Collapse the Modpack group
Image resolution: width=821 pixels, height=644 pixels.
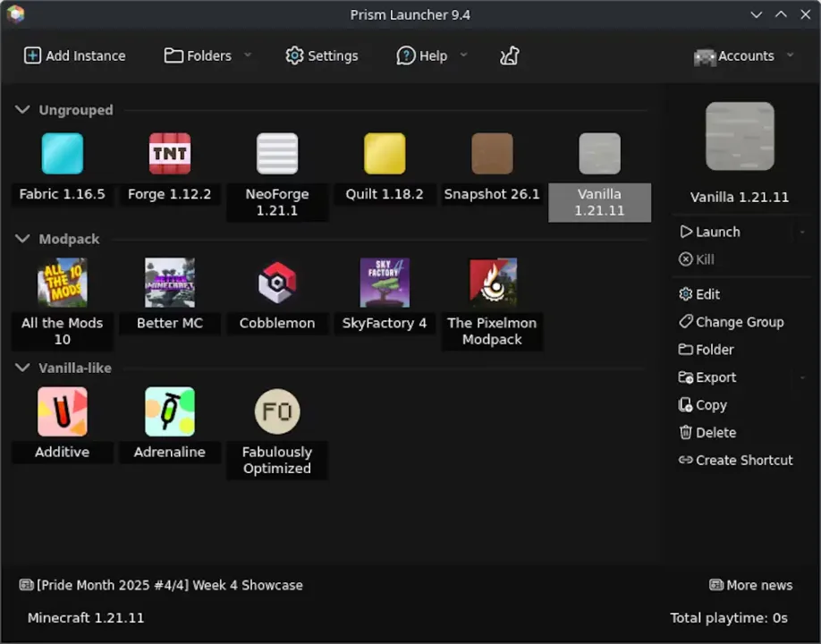click(22, 238)
